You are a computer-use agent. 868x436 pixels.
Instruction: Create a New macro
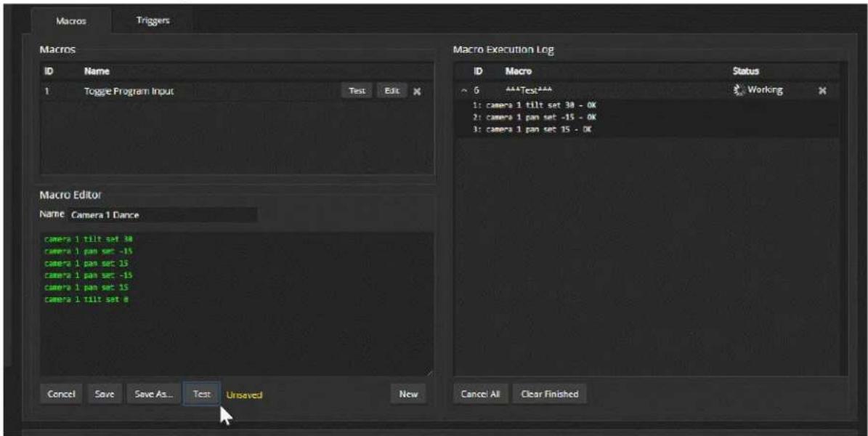pyautogui.click(x=408, y=394)
